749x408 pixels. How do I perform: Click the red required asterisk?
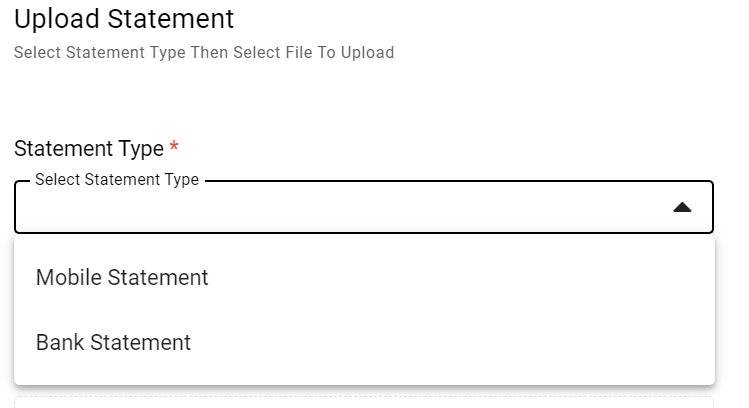174,148
